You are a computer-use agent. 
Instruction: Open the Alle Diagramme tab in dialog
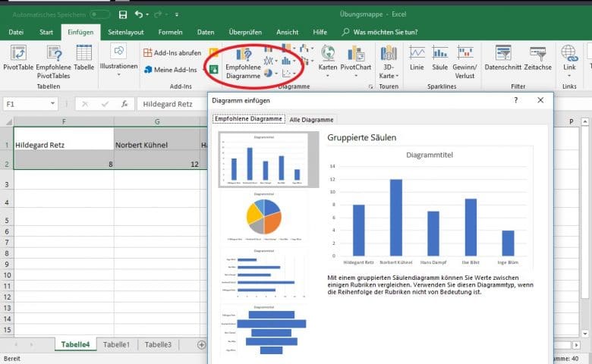[x=311, y=120]
